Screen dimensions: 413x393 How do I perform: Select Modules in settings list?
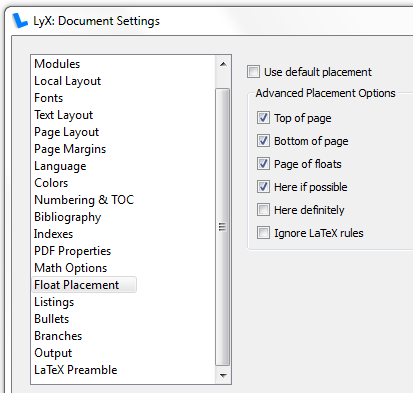click(57, 64)
